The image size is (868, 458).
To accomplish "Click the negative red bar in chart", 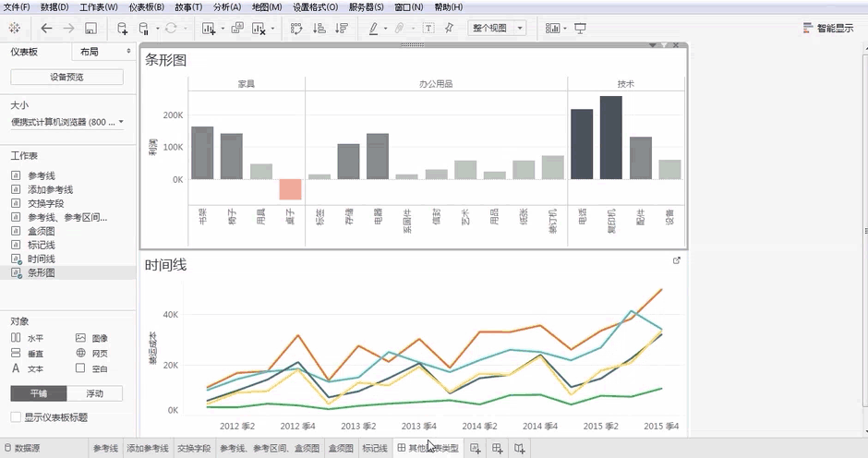I will pos(290,189).
